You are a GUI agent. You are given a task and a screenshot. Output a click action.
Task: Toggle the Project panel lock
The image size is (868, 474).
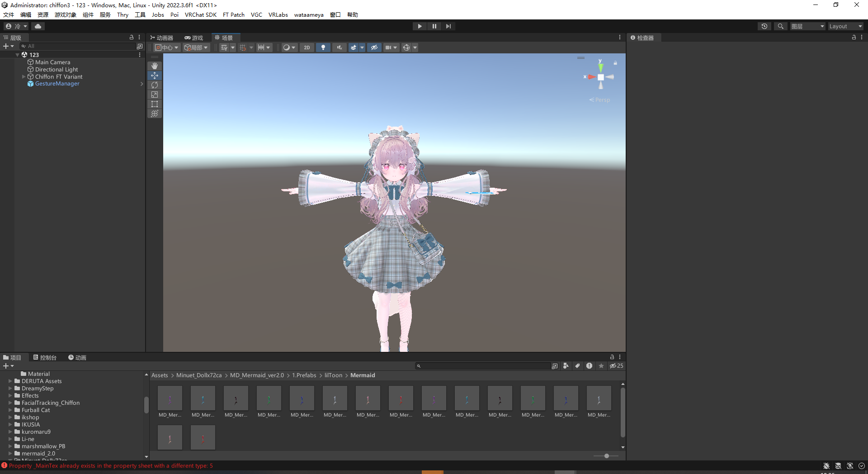[x=612, y=357]
